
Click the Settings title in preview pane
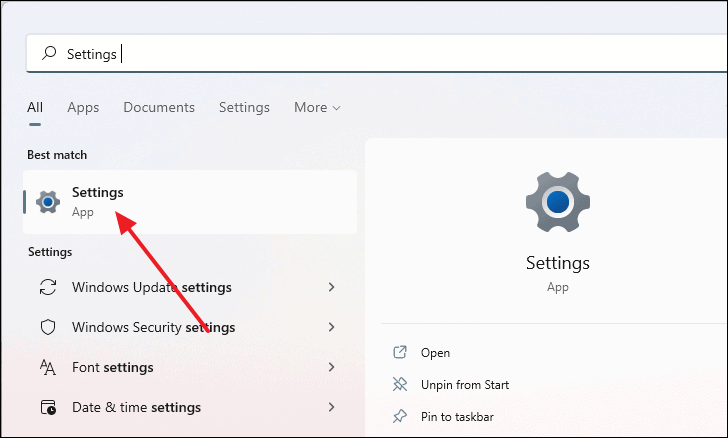(558, 263)
